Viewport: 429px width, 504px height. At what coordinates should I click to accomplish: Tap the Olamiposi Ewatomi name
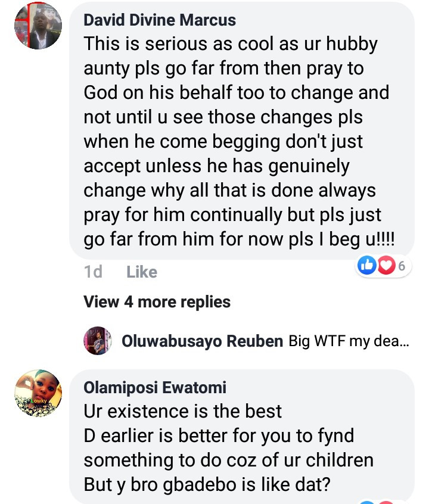tap(155, 388)
